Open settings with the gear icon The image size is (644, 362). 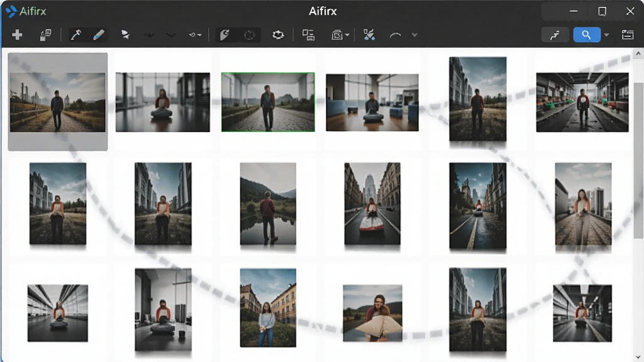tap(278, 35)
